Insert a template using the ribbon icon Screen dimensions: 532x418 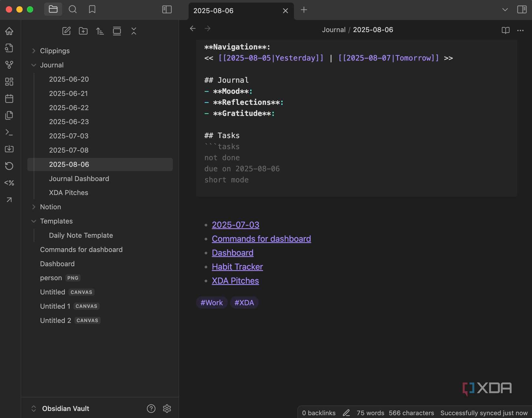click(9, 115)
